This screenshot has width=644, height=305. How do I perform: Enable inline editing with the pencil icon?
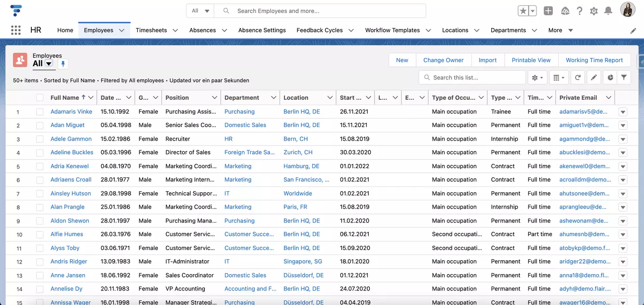click(594, 77)
